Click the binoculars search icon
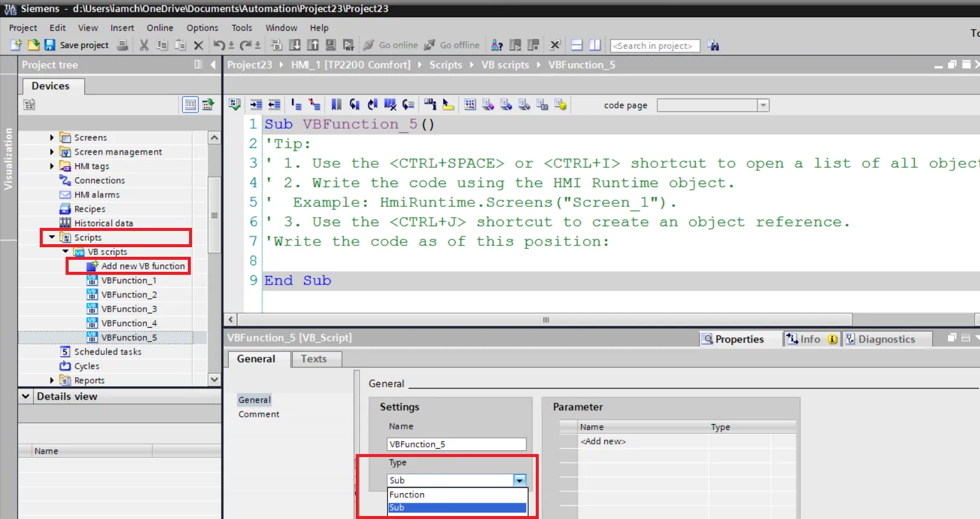Screen dimensions: 980x519 713,46
